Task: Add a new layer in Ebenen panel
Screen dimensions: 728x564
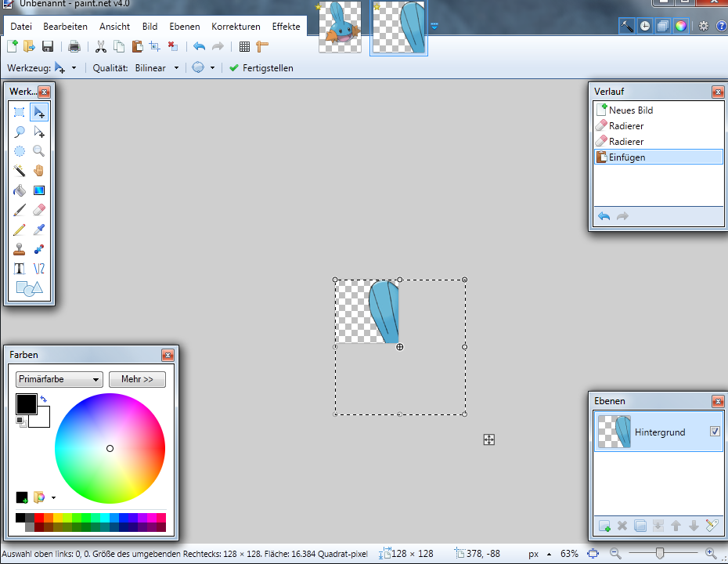Action: [x=604, y=526]
